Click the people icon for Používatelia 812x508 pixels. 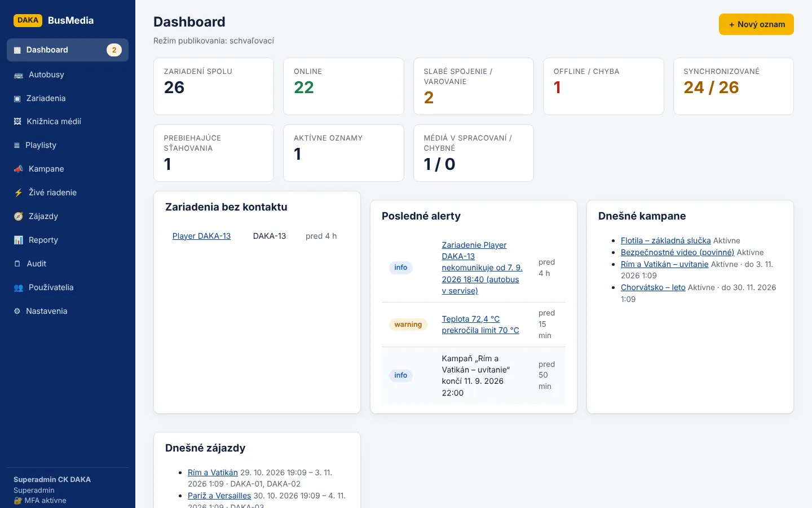coord(18,288)
